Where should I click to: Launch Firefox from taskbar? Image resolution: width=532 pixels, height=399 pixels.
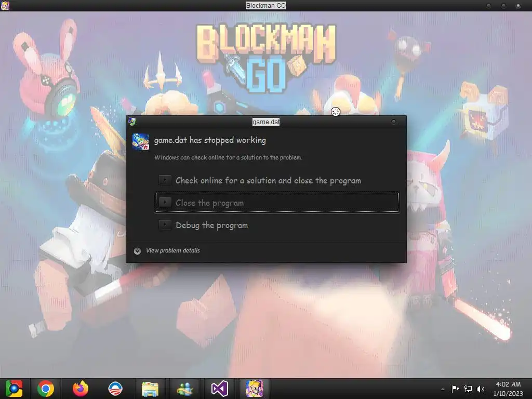(81, 389)
